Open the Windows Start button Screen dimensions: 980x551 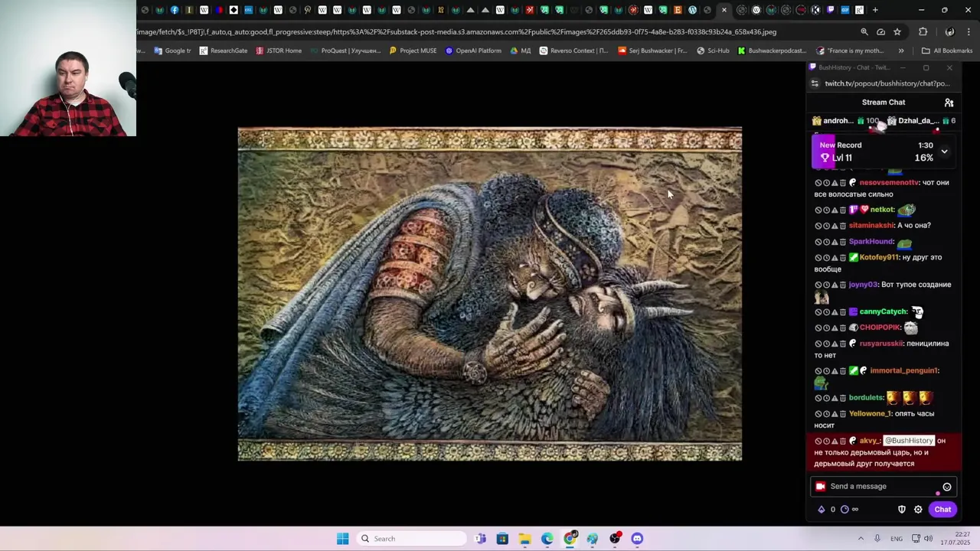pos(343,539)
